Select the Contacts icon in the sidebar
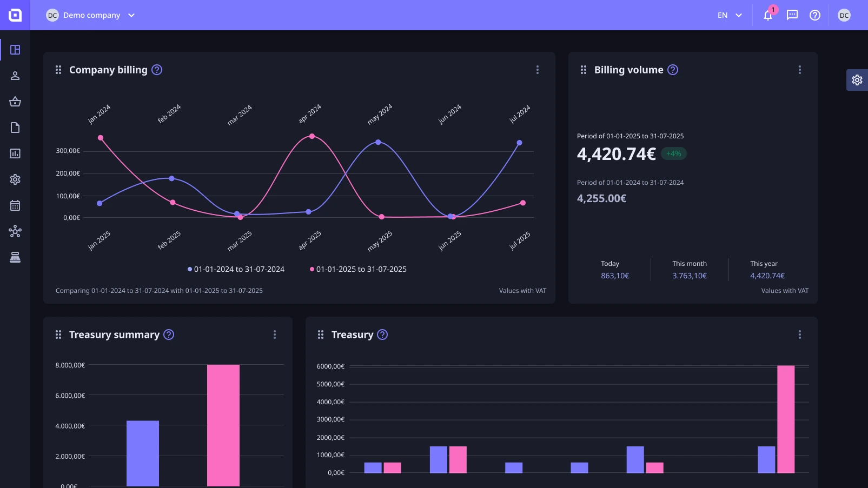The image size is (868, 488). click(15, 76)
